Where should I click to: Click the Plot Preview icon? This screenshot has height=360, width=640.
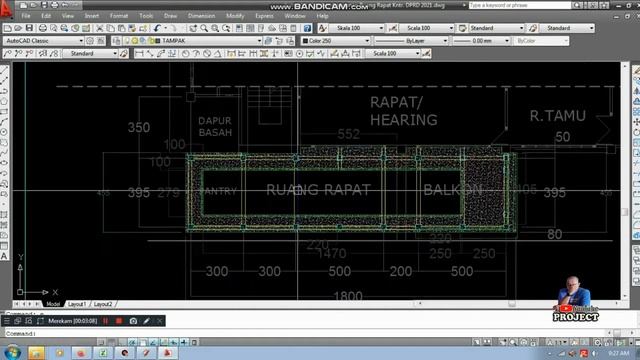click(53, 28)
